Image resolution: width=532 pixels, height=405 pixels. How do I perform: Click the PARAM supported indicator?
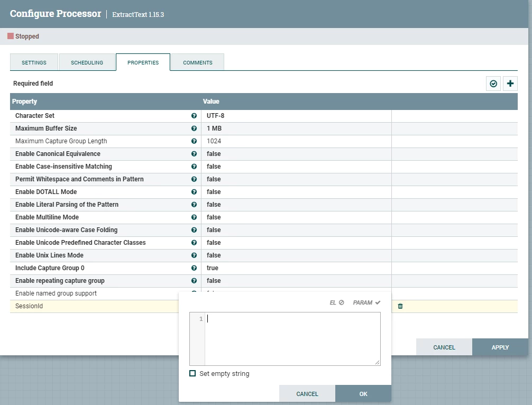point(366,302)
